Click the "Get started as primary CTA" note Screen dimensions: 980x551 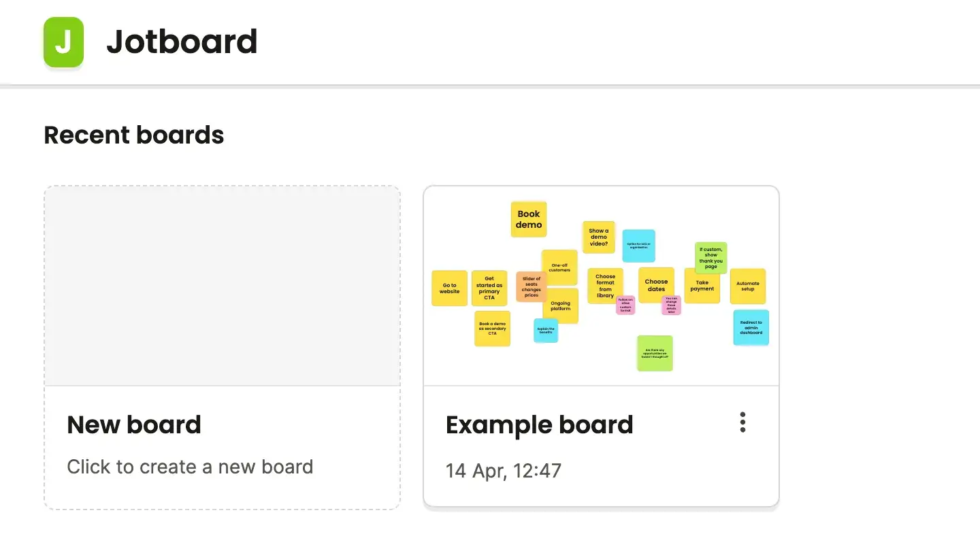coord(489,288)
